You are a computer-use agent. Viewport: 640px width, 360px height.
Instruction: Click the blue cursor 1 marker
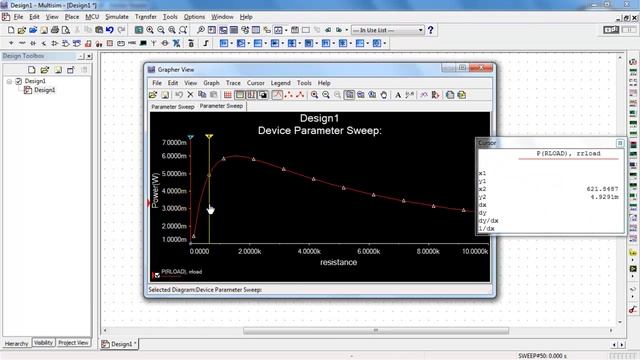pos(191,137)
